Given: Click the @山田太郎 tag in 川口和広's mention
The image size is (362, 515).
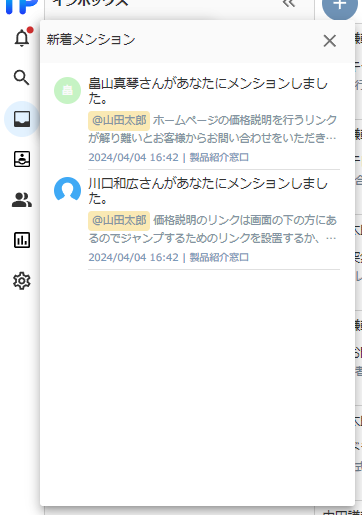Looking at the screenshot, I should click(x=119, y=221).
